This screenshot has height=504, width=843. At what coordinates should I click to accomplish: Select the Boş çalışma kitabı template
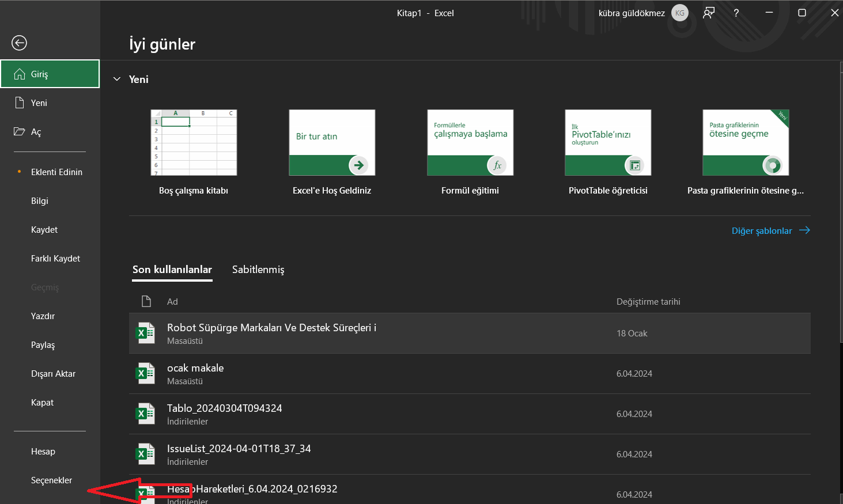pyautogui.click(x=194, y=143)
